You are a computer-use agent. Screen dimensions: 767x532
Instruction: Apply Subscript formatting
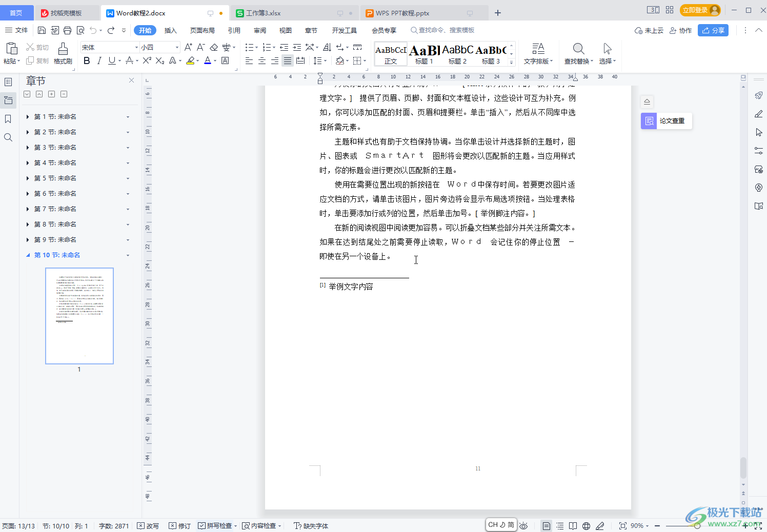tap(160, 61)
